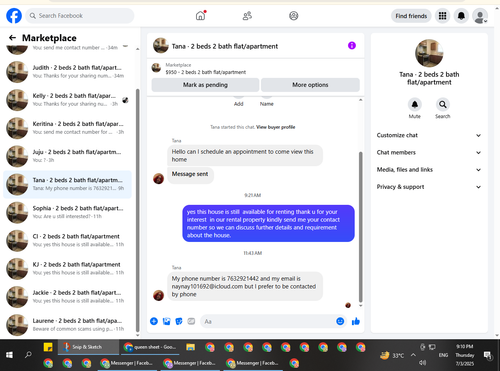Click the conversation list scrollbar
The height and width of the screenshot is (371, 500).
click(138, 210)
